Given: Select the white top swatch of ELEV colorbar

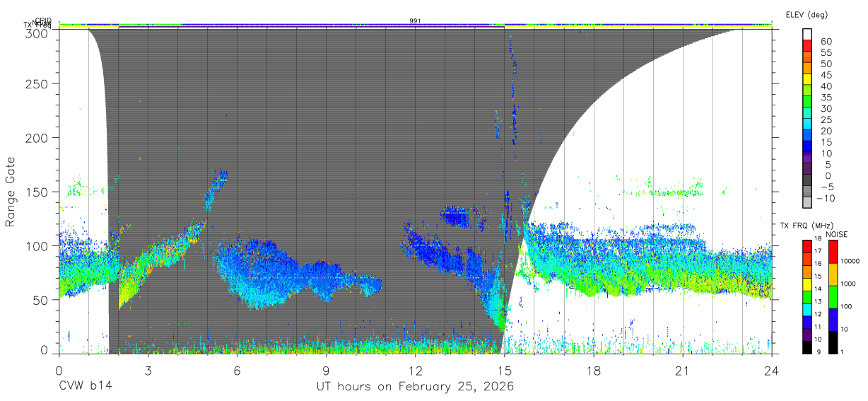Looking at the screenshot, I should pyautogui.click(x=808, y=34).
